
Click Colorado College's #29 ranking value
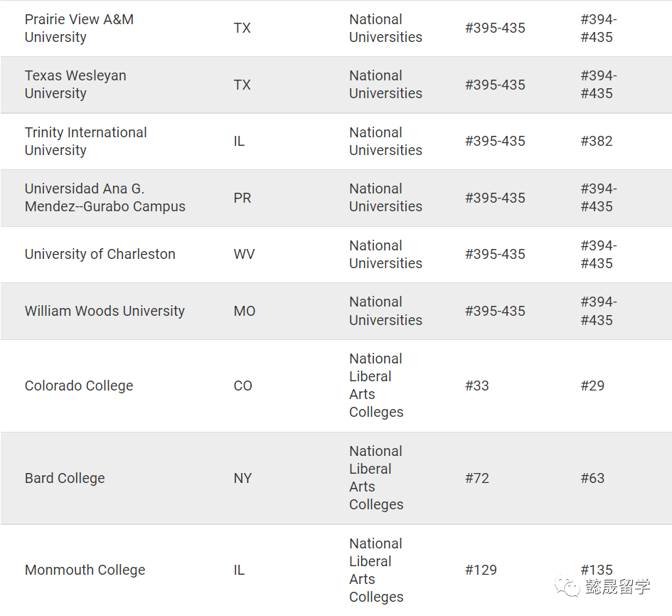(592, 386)
